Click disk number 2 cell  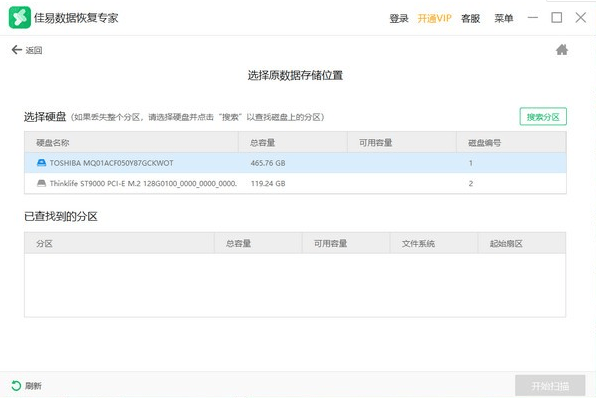point(471,184)
